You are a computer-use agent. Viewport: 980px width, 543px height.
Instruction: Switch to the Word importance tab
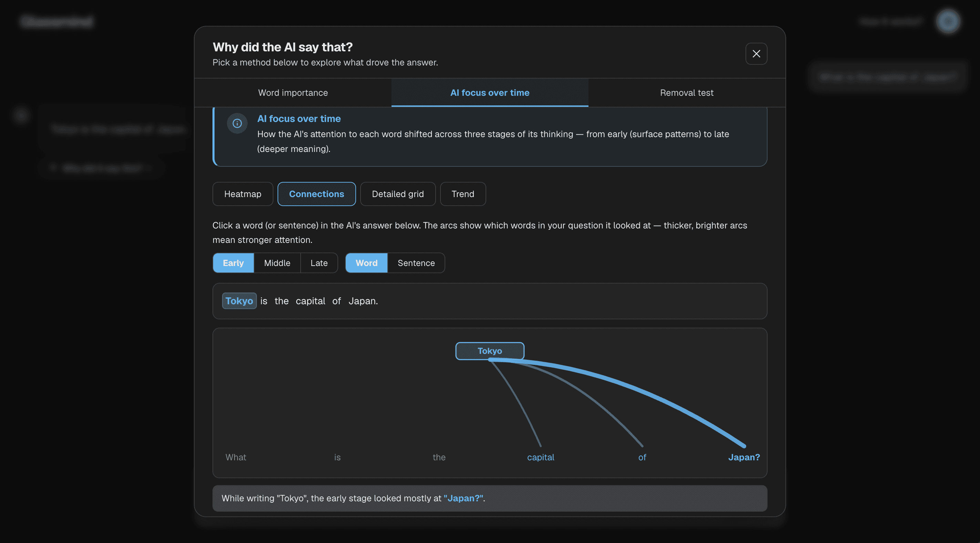tap(293, 93)
